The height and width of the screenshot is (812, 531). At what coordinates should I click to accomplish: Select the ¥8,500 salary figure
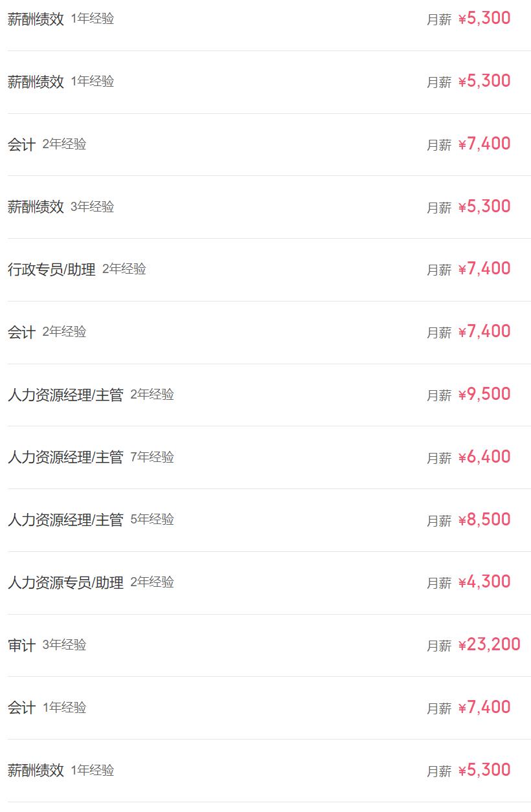tap(484, 520)
